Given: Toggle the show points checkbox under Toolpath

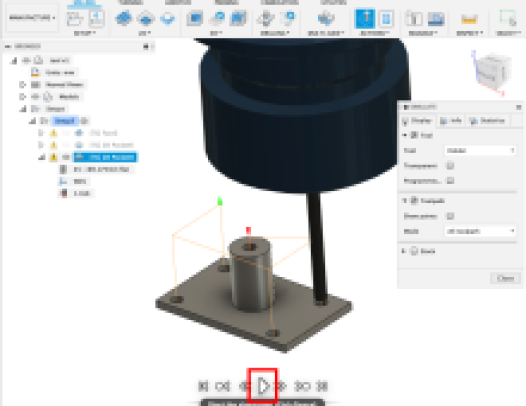Looking at the screenshot, I should (450, 216).
